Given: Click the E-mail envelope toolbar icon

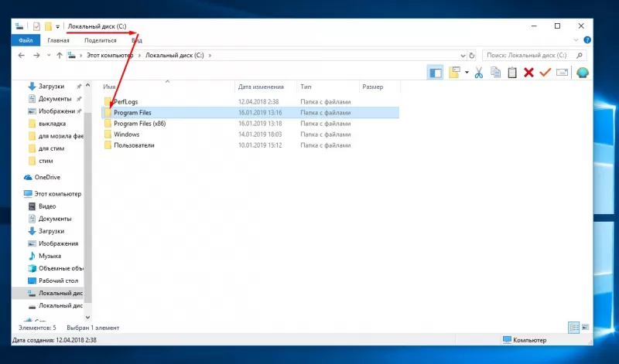Looking at the screenshot, I should pos(562,73).
